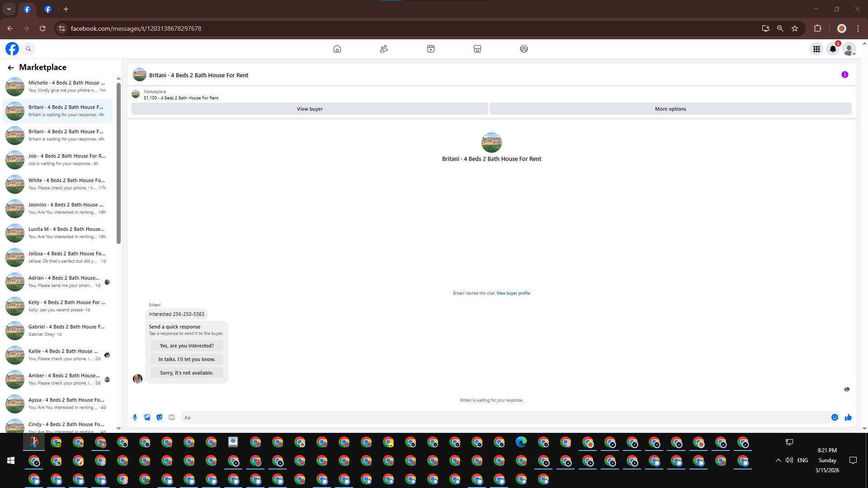This screenshot has height=488, width=868.
Task: Open the View buyer profile link
Action: pos(513,293)
